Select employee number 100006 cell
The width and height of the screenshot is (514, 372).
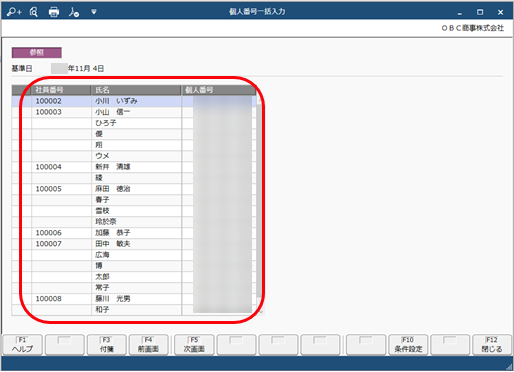coord(61,233)
